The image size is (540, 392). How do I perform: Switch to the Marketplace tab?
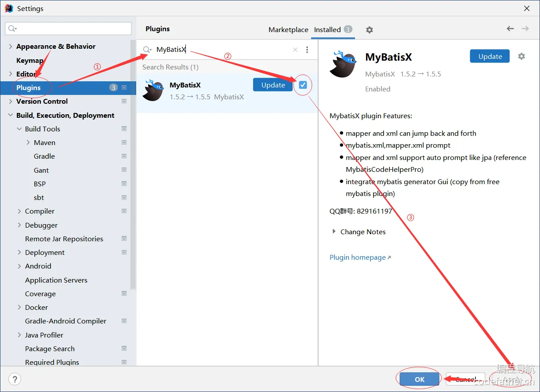[288, 29]
